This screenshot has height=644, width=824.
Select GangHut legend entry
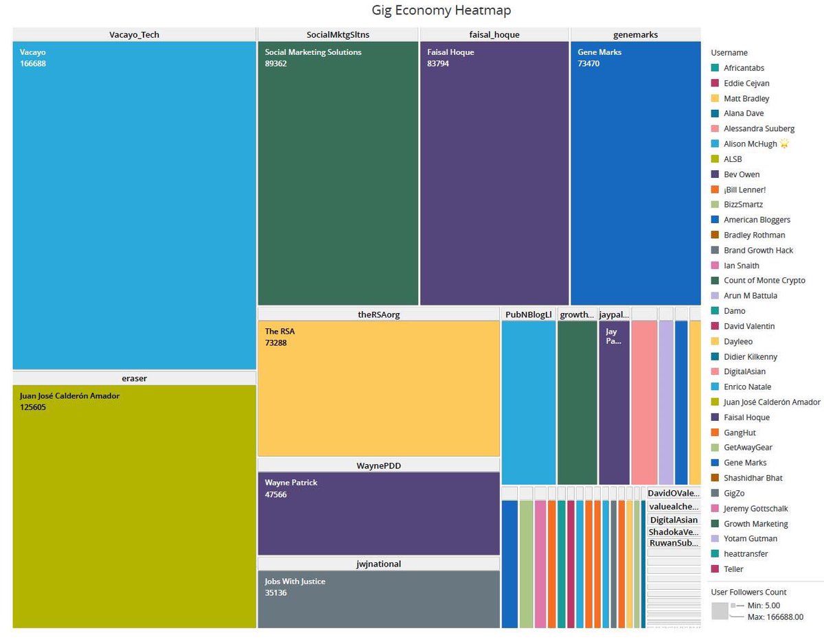(734, 433)
